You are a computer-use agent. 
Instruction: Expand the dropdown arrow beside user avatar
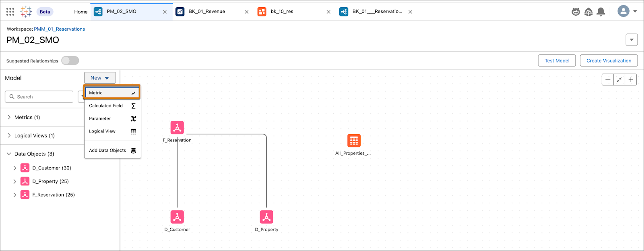[635, 11]
